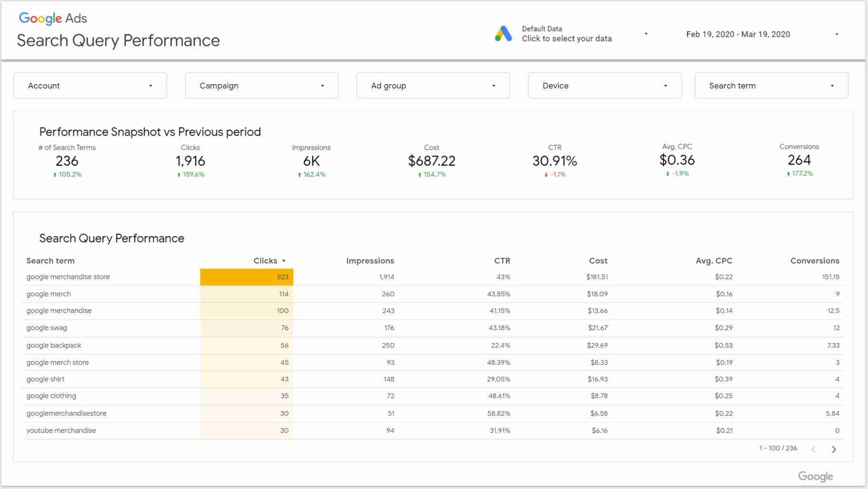The width and height of the screenshot is (868, 489).
Task: Sort table by Search term column
Action: point(50,261)
